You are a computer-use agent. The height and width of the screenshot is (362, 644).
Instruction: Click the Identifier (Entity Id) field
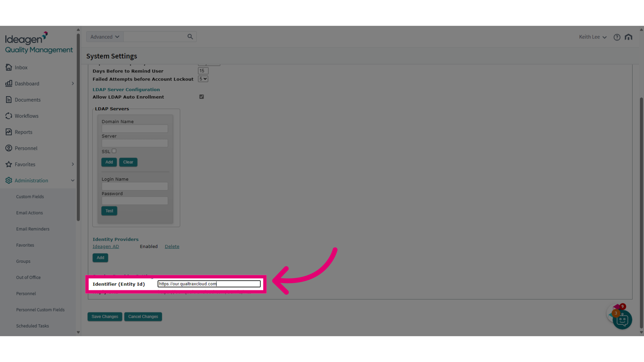pos(209,284)
